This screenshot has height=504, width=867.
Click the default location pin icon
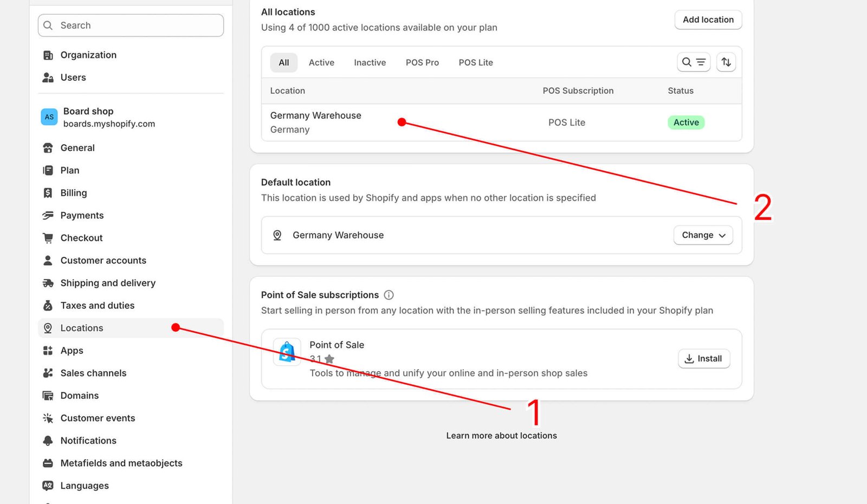(277, 236)
